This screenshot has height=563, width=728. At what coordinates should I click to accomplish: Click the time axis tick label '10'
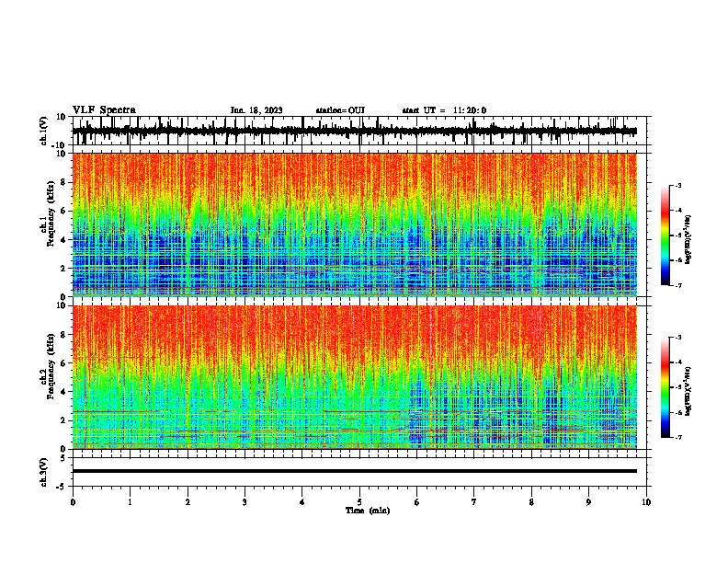tap(646, 502)
